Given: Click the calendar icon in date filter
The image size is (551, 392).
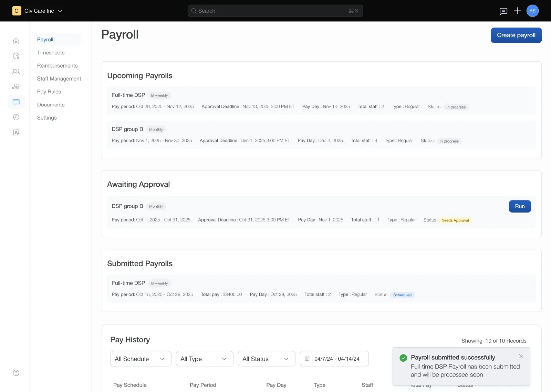Looking at the screenshot, I should [307, 359].
